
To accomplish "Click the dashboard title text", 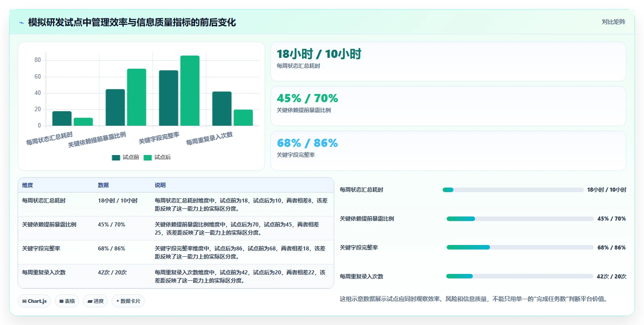I will pos(132,23).
